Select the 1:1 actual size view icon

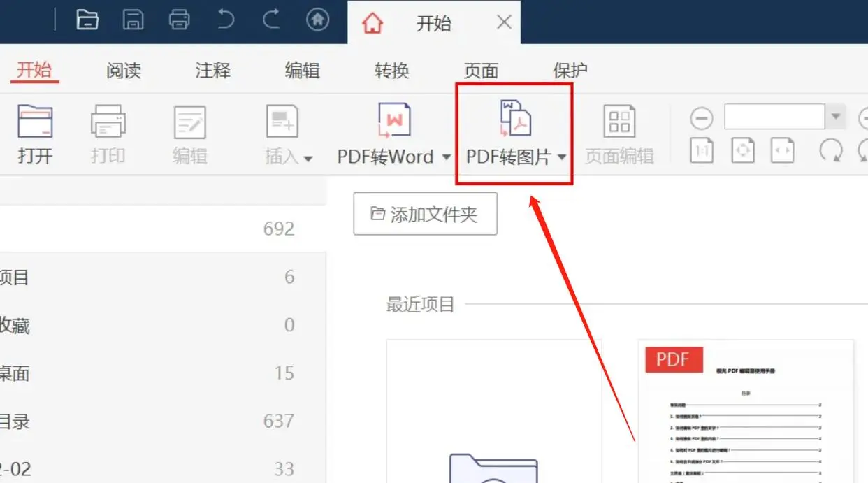701,150
